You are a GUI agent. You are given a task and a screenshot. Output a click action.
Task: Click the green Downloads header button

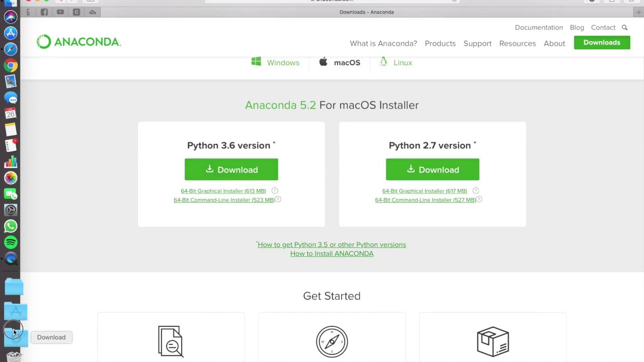(602, 43)
